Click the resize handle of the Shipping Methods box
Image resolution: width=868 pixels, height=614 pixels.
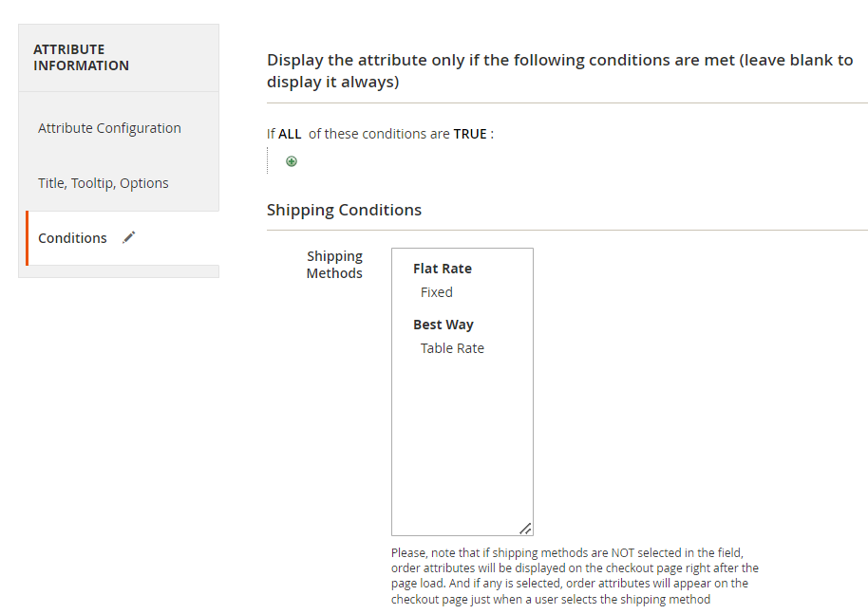(526, 529)
